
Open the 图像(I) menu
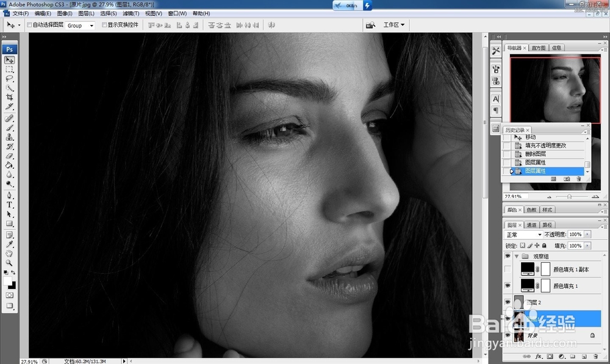click(65, 13)
